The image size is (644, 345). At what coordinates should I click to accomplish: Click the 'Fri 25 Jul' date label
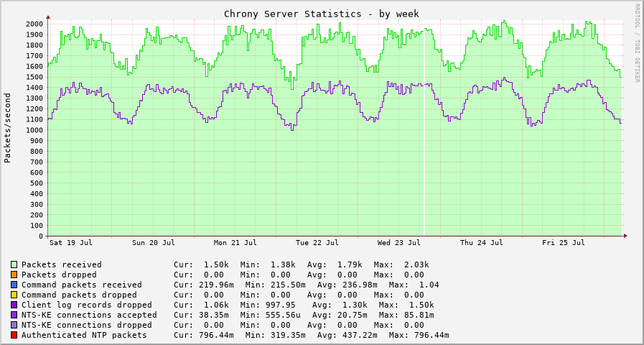pyautogui.click(x=564, y=243)
